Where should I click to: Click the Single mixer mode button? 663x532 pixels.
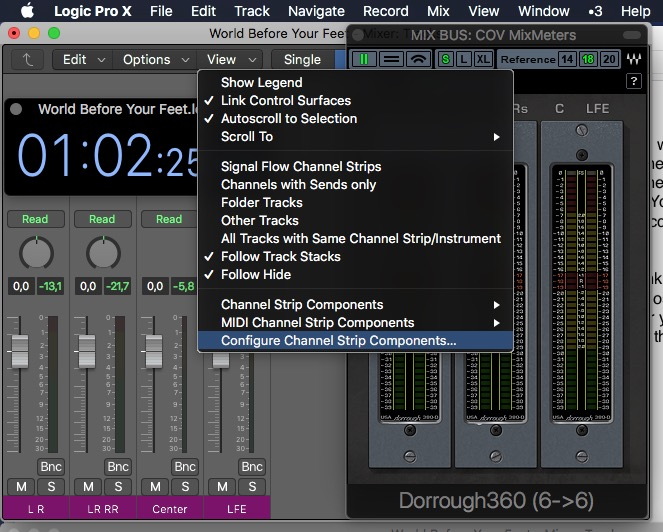(x=302, y=60)
